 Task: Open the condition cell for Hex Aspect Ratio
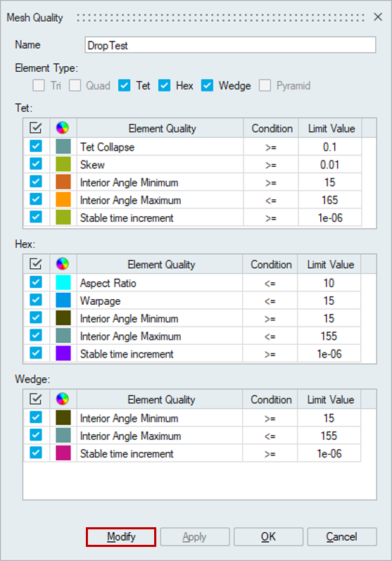point(270,284)
